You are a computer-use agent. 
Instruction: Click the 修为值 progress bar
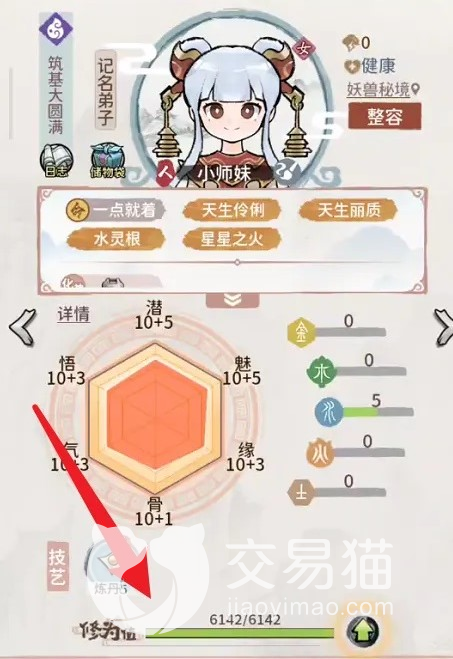click(x=240, y=633)
